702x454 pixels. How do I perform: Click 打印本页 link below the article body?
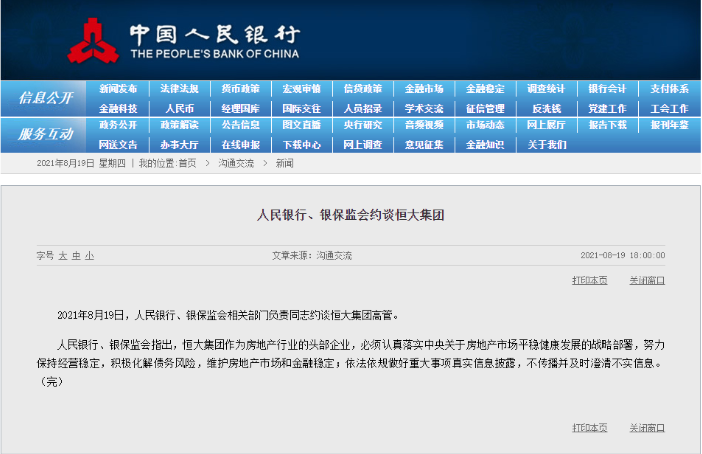point(590,428)
